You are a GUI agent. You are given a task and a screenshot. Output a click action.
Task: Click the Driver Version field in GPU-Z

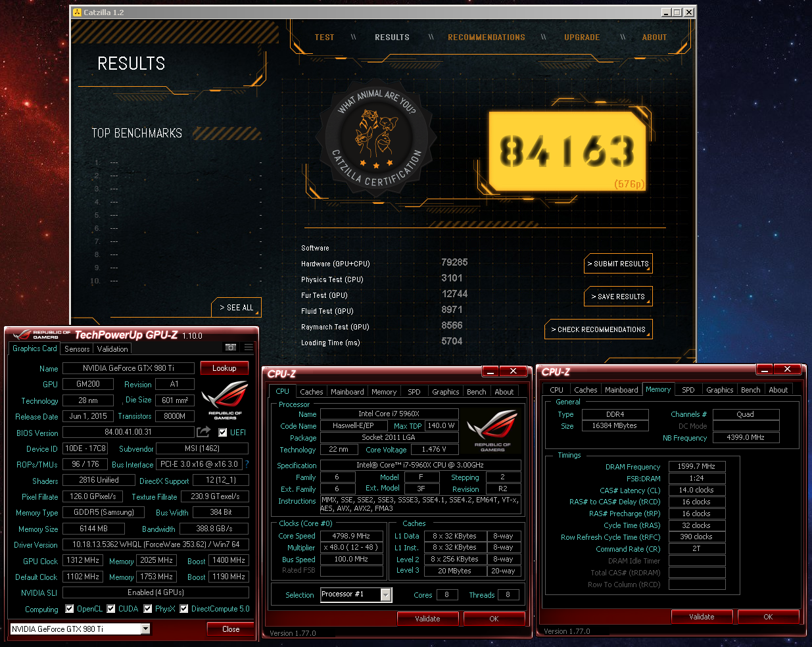156,544
